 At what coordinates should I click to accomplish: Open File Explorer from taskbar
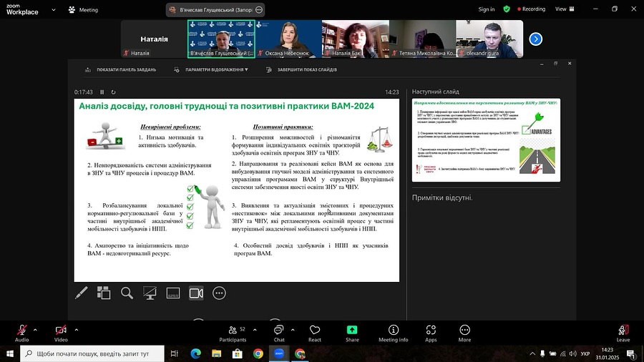pos(216,353)
